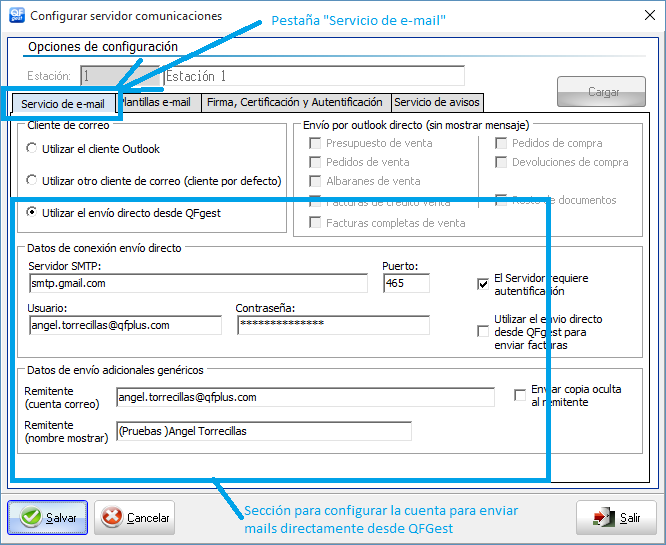
Task: Switch to the 'Servicio de avisos' tab
Action: tap(437, 102)
